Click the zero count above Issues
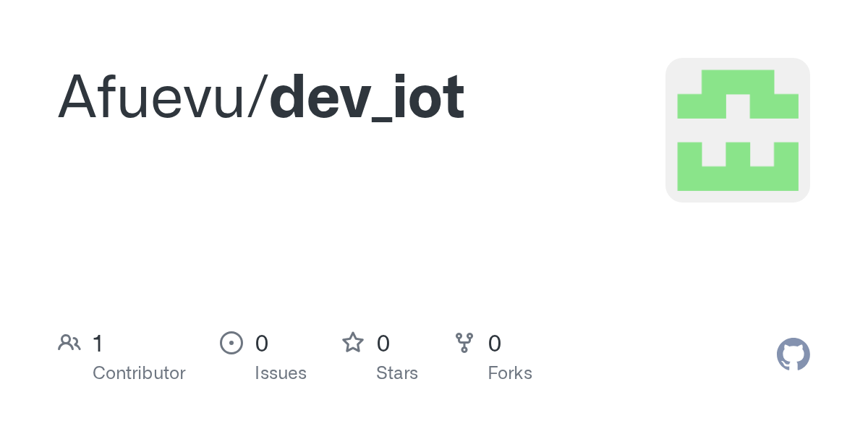 [x=262, y=344]
